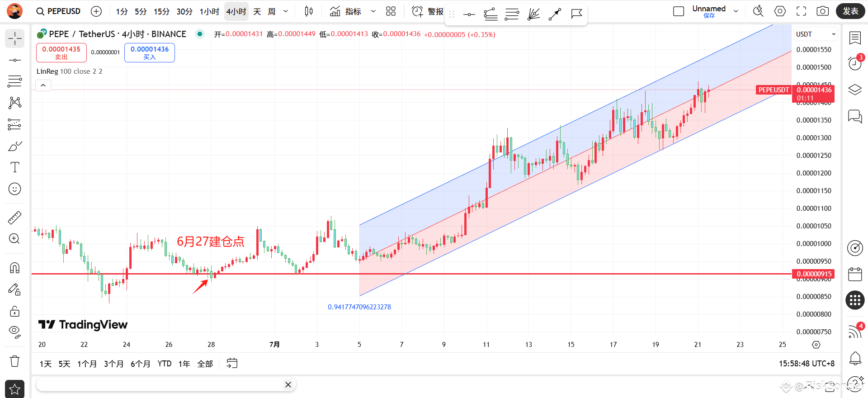868x398 pixels.
Task: Toggle fullscreen mode
Action: point(801,11)
